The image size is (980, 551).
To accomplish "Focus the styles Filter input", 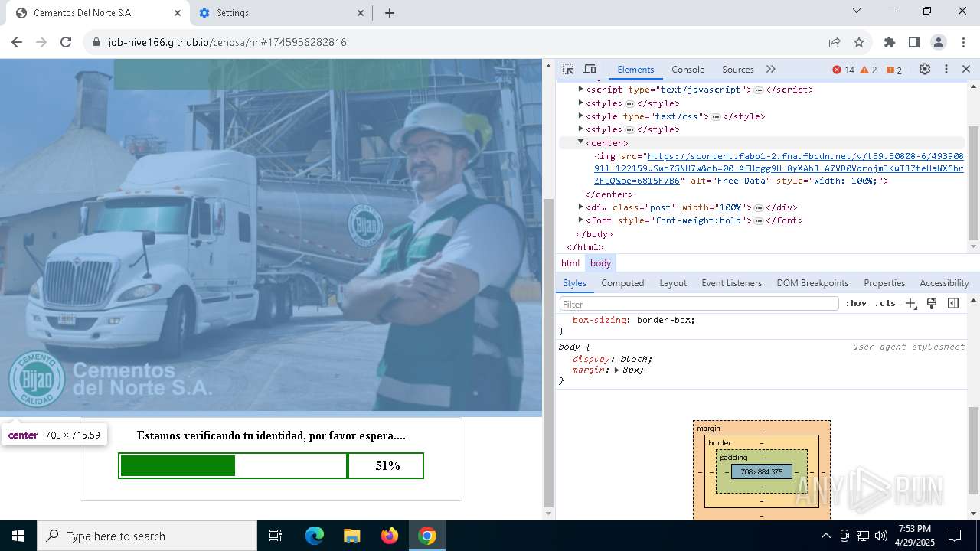I will [699, 304].
